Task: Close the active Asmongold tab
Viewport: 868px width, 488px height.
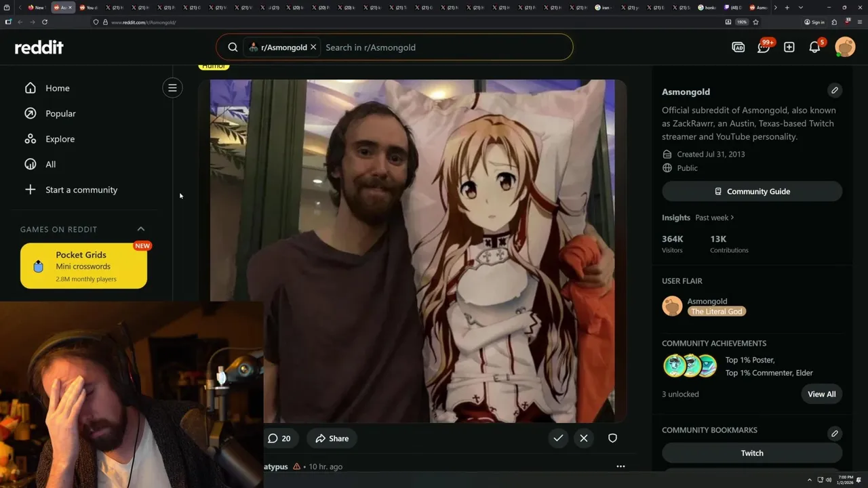Action: 71,7
